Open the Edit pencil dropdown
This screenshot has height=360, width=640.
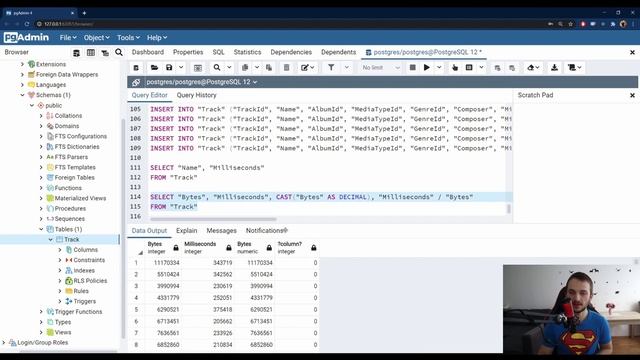[308, 68]
